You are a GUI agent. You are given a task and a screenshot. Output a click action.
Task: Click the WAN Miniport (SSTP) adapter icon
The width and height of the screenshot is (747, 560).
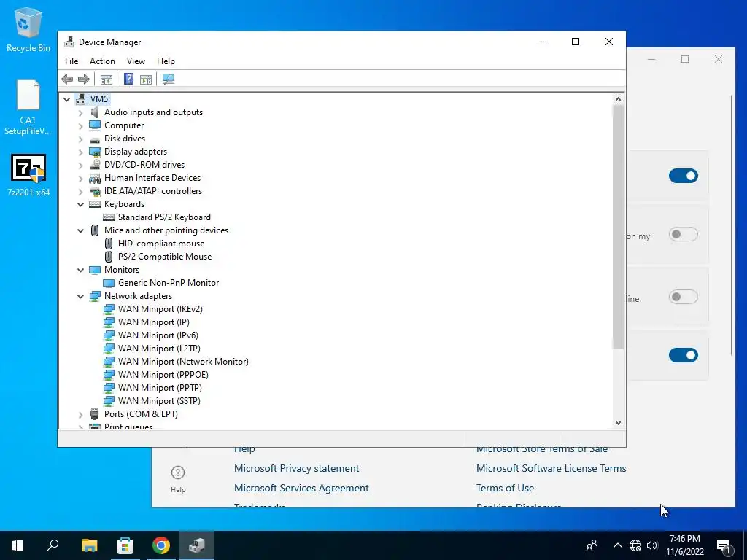(x=109, y=401)
